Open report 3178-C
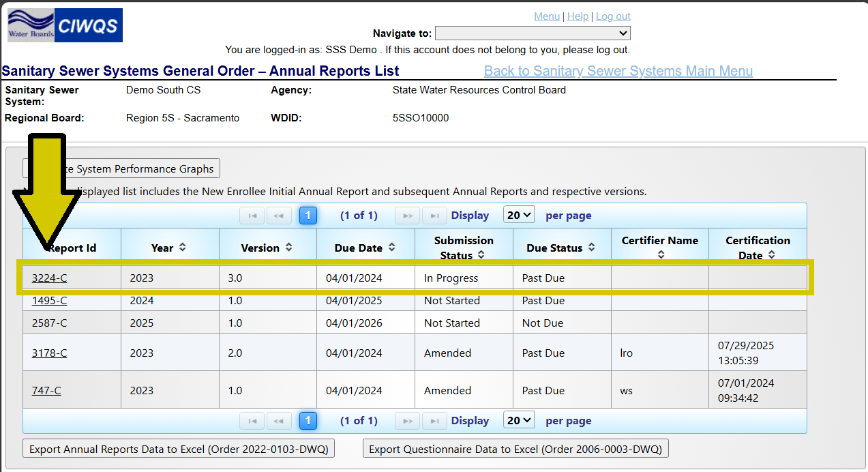Screen dimensions: 868x472 click(49, 353)
